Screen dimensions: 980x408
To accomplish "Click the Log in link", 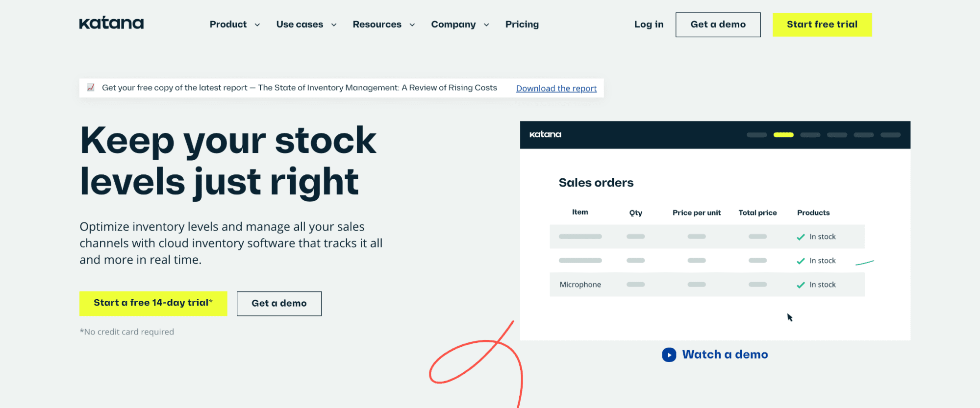I will click(649, 24).
